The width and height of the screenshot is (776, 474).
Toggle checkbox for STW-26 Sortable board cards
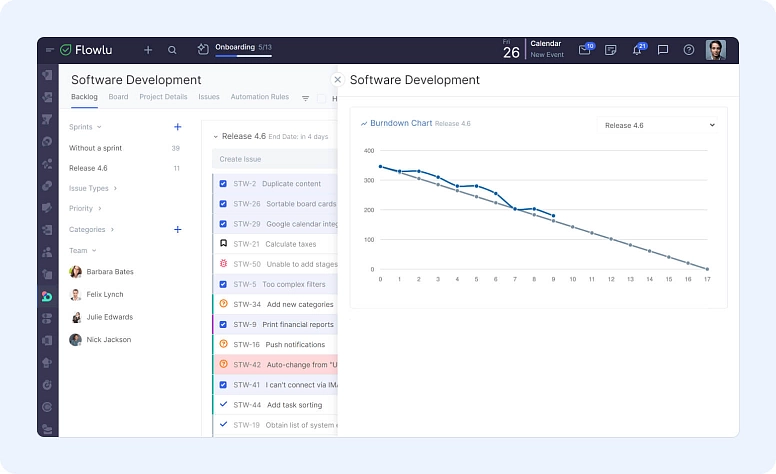tap(223, 203)
